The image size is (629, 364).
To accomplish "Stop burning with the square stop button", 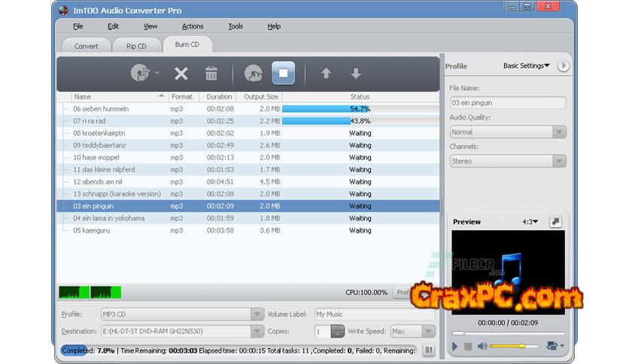I will pyautogui.click(x=284, y=73).
